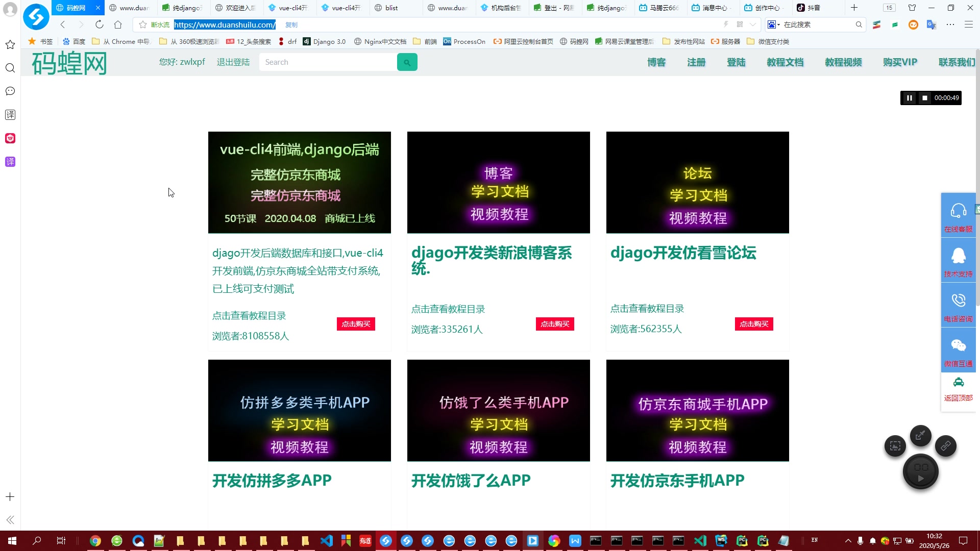
Task: Click 点击购买 on the 京东商城 course card
Action: (x=356, y=324)
